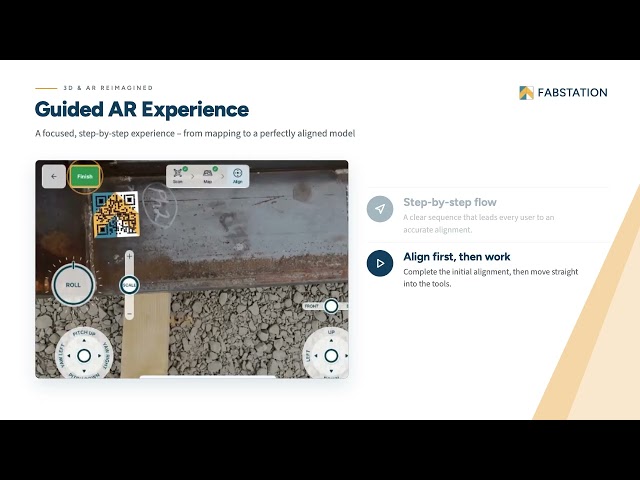The width and height of the screenshot is (640, 480).
Task: Click the QR code marker on the beam
Action: click(x=116, y=214)
